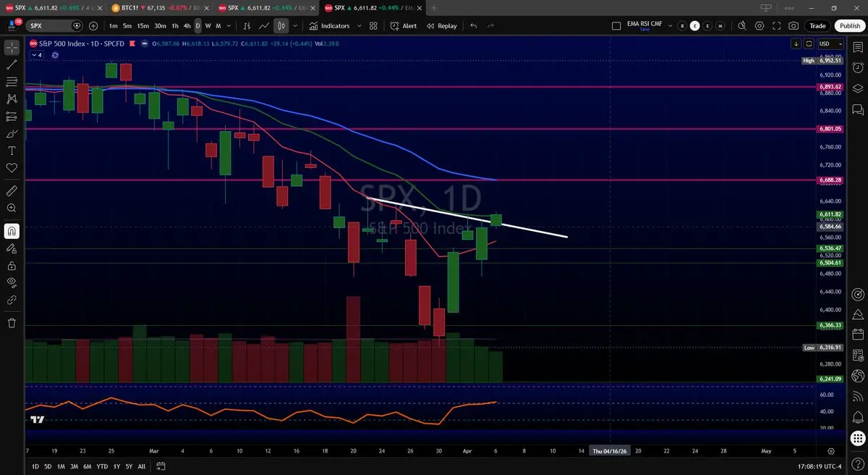Select the brush drawing tool

click(x=12, y=134)
